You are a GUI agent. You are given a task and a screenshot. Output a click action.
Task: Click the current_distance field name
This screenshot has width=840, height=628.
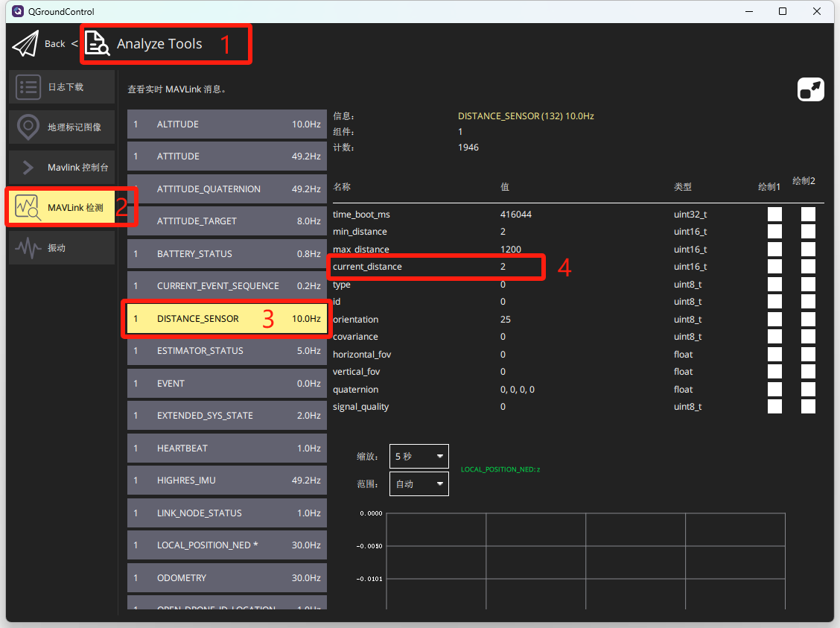[367, 267]
